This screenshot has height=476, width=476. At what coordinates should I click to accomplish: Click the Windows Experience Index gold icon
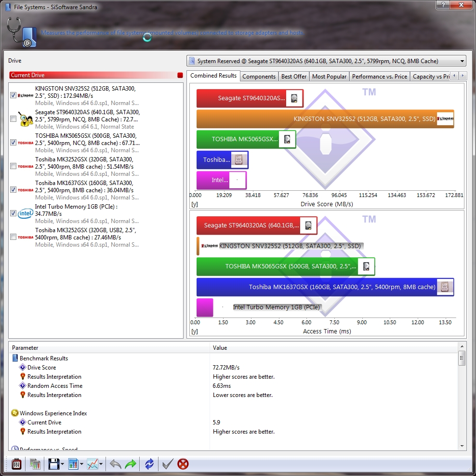pos(14,413)
